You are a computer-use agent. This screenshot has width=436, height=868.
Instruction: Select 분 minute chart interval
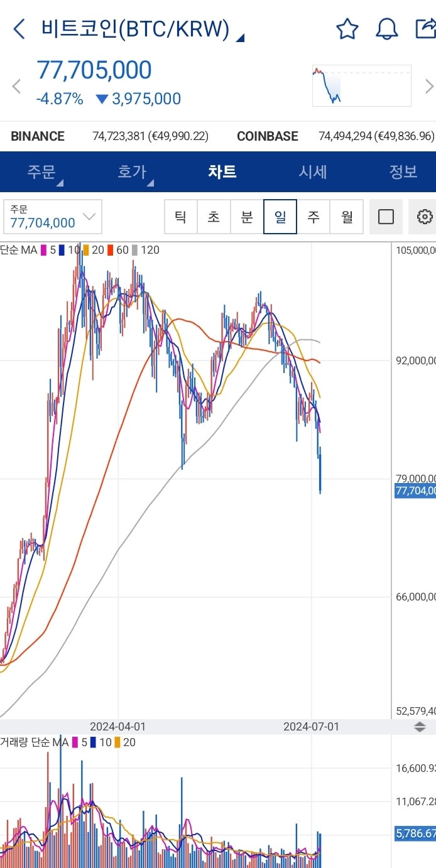pyautogui.click(x=247, y=217)
